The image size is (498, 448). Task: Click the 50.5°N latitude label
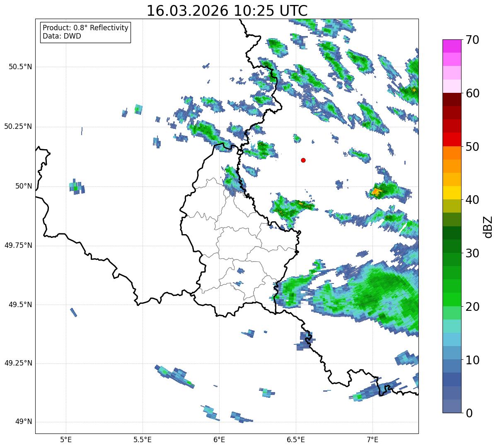point(20,67)
